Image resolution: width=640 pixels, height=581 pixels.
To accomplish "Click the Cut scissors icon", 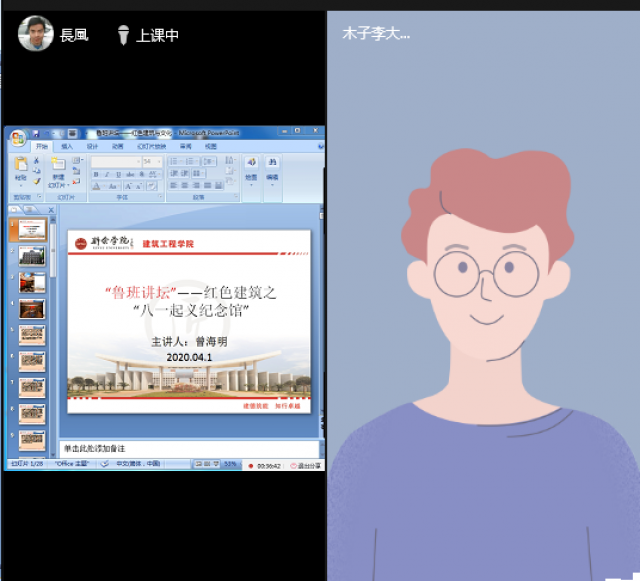I will (37, 160).
